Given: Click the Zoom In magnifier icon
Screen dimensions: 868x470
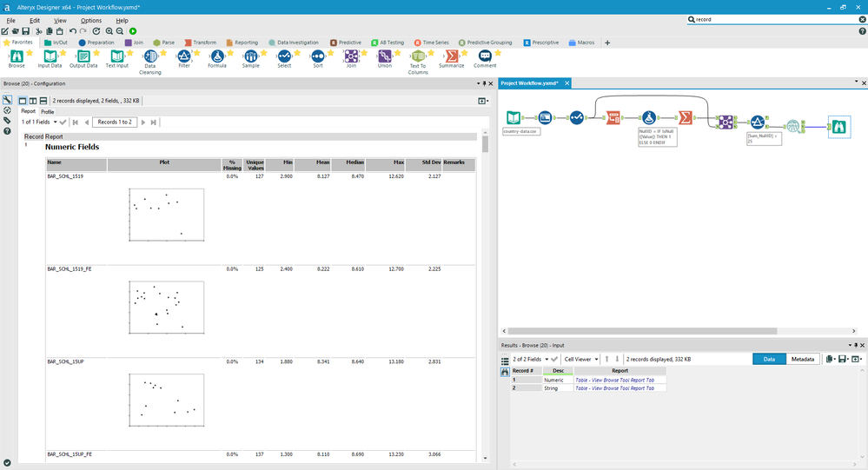Looking at the screenshot, I should 109,31.
